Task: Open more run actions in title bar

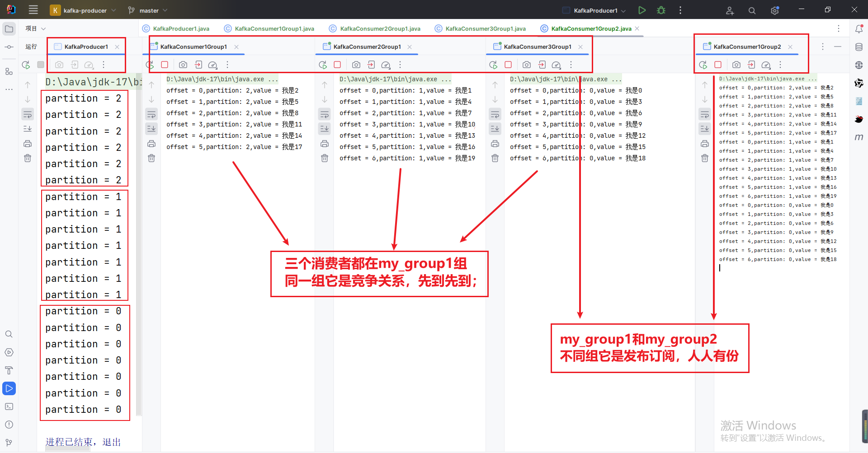Action: click(x=680, y=10)
